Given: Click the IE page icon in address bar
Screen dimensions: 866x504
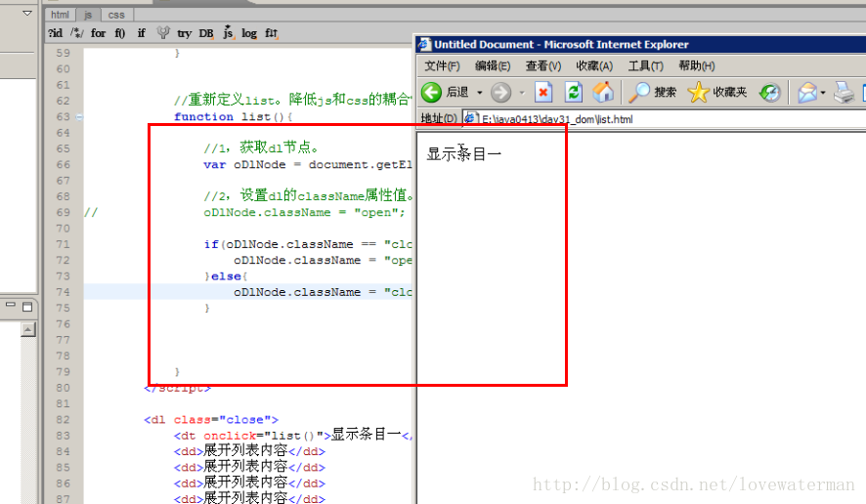Looking at the screenshot, I should click(x=470, y=118).
